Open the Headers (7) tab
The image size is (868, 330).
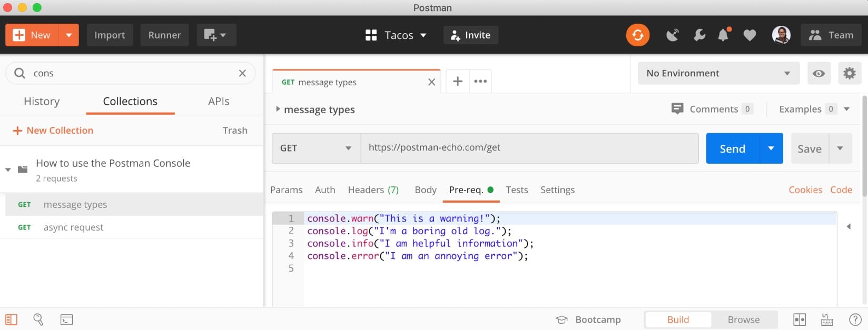pos(373,190)
